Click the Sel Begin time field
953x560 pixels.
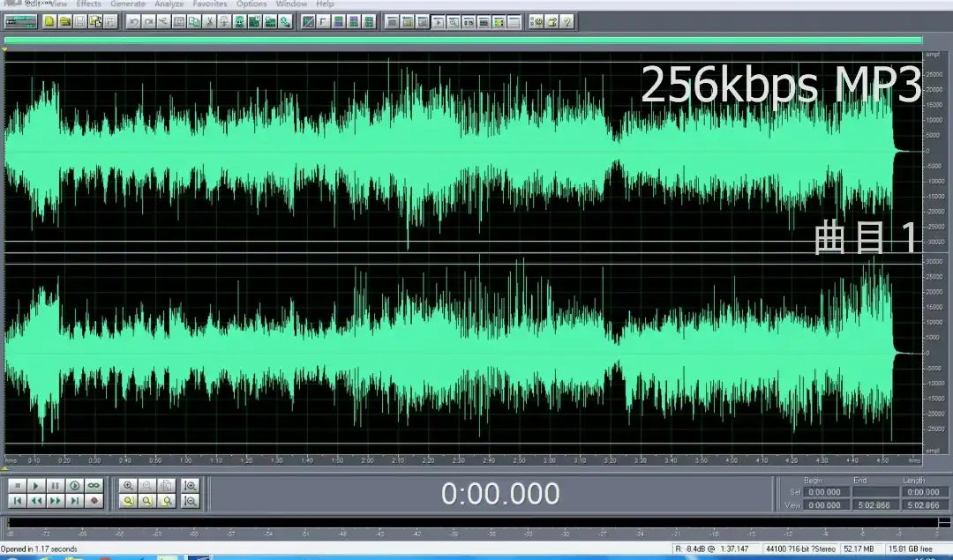824,492
